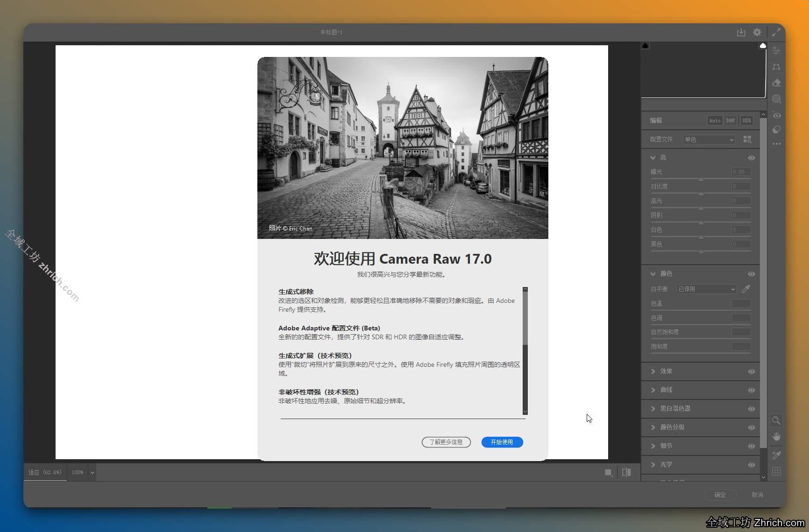Select the Zoom magnifier tool
Image resolution: width=809 pixels, height=532 pixels.
point(776,420)
